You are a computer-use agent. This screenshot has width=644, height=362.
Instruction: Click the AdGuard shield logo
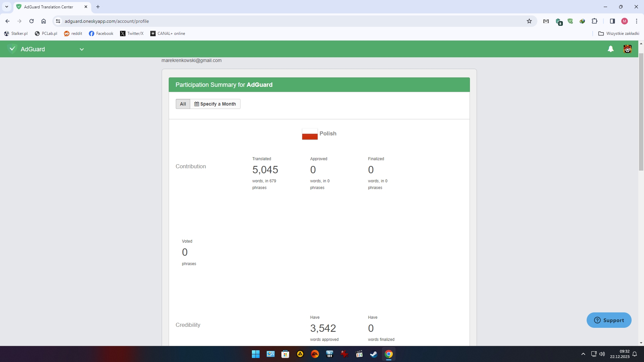[12, 49]
